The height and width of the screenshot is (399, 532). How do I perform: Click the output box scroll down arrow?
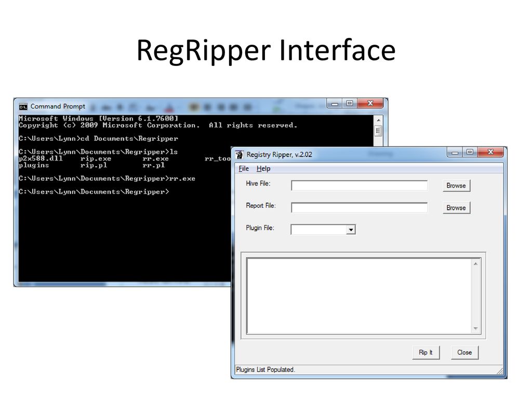coord(475,328)
